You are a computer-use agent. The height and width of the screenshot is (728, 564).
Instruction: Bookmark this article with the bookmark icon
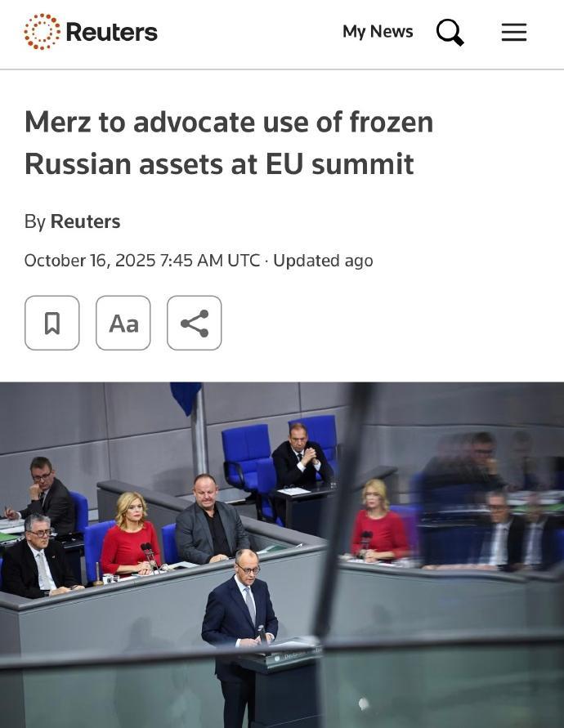[x=52, y=323]
